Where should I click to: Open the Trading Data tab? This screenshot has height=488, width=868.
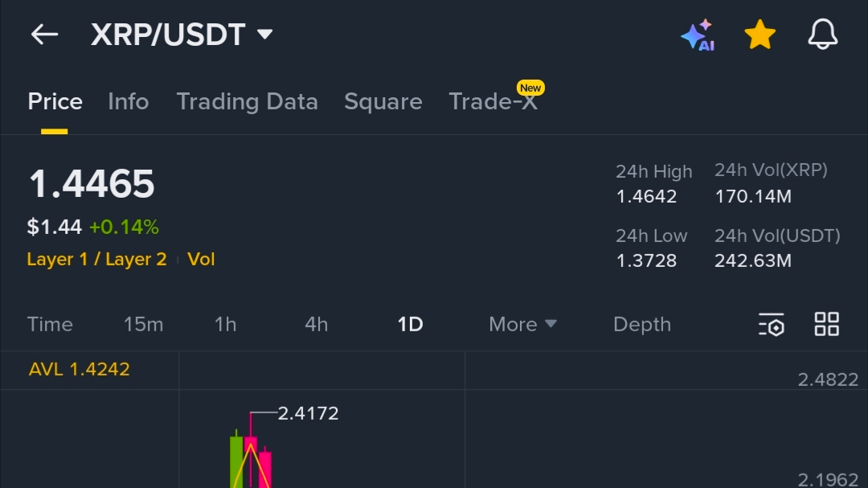[x=247, y=101]
